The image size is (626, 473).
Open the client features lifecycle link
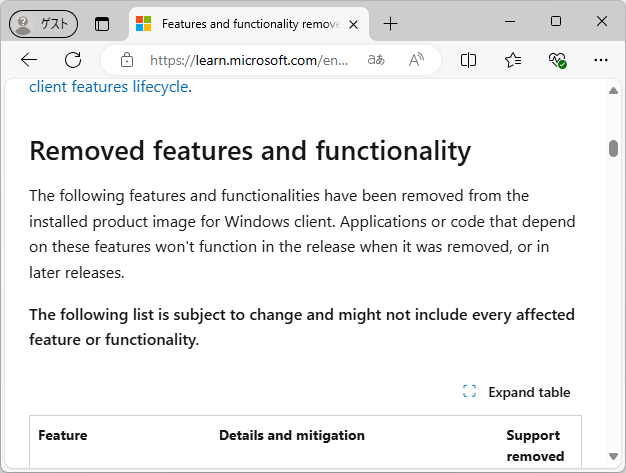pyautogui.click(x=108, y=87)
